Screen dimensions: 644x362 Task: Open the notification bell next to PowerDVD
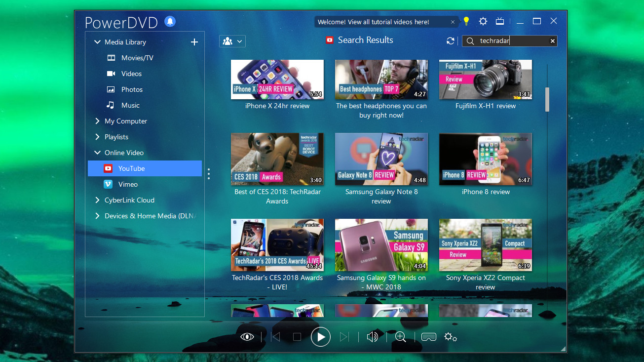[170, 22]
